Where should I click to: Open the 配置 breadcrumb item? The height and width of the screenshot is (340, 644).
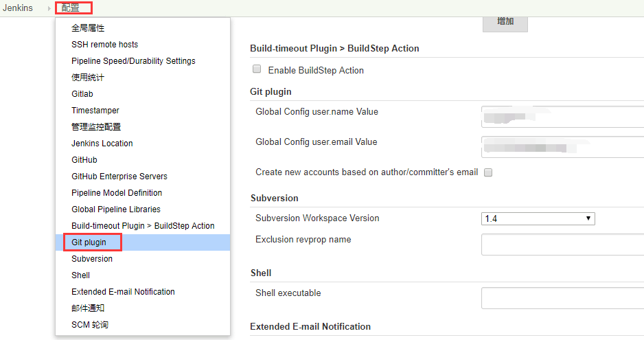(70, 8)
